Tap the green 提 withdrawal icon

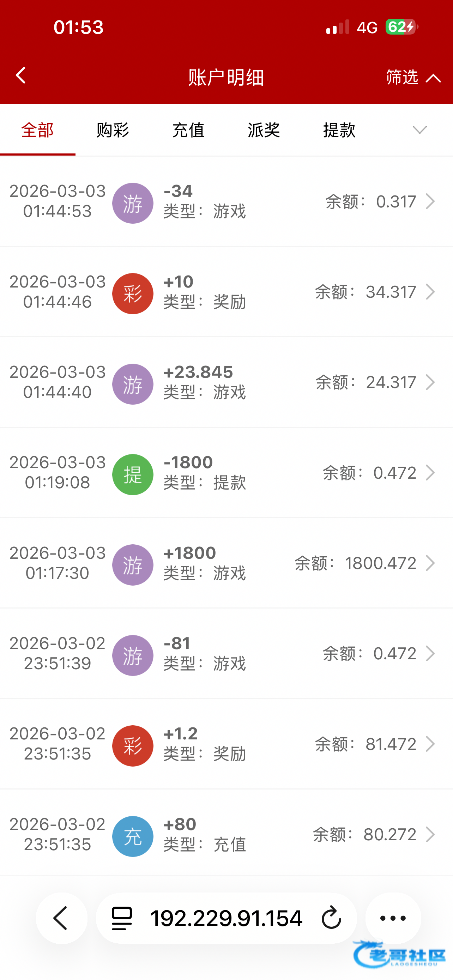pos(133,474)
